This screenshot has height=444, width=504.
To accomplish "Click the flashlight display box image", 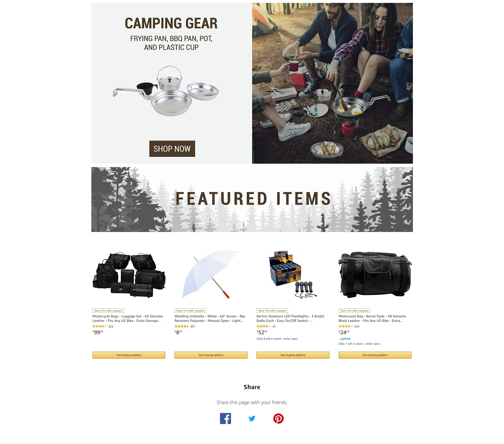I will [x=293, y=275].
